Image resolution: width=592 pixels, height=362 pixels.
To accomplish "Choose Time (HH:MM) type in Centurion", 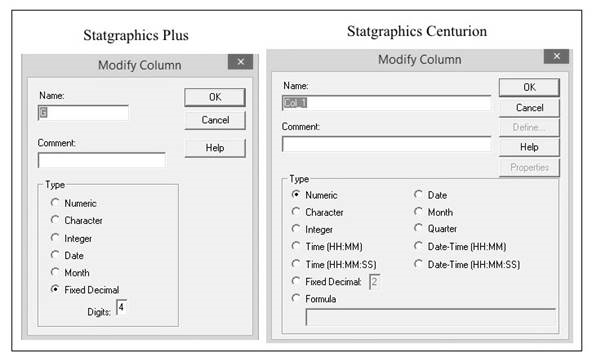I will (296, 246).
